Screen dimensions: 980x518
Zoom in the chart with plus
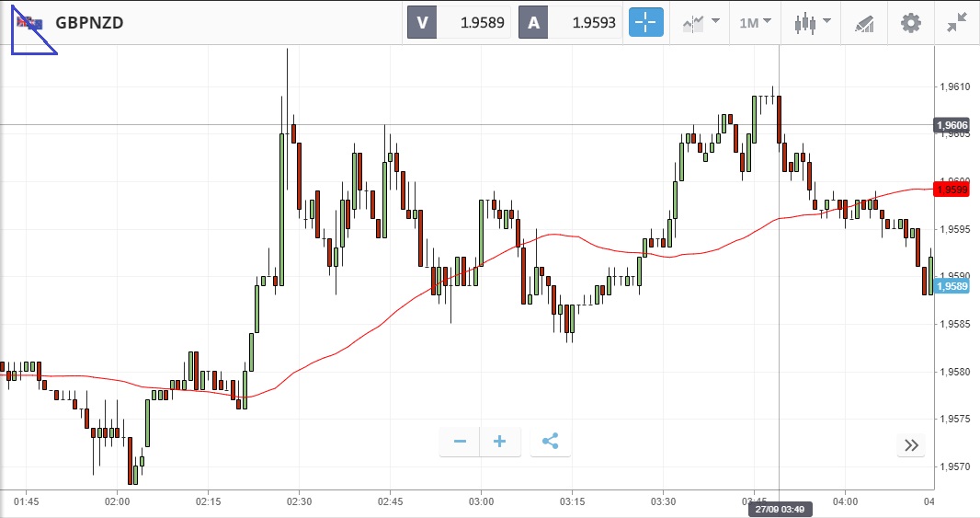[500, 442]
